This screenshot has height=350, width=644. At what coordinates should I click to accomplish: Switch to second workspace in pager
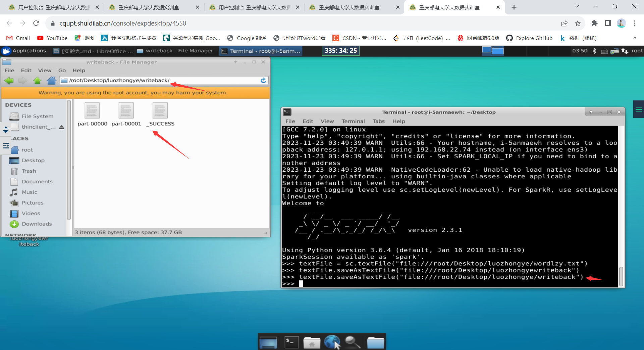click(x=498, y=51)
